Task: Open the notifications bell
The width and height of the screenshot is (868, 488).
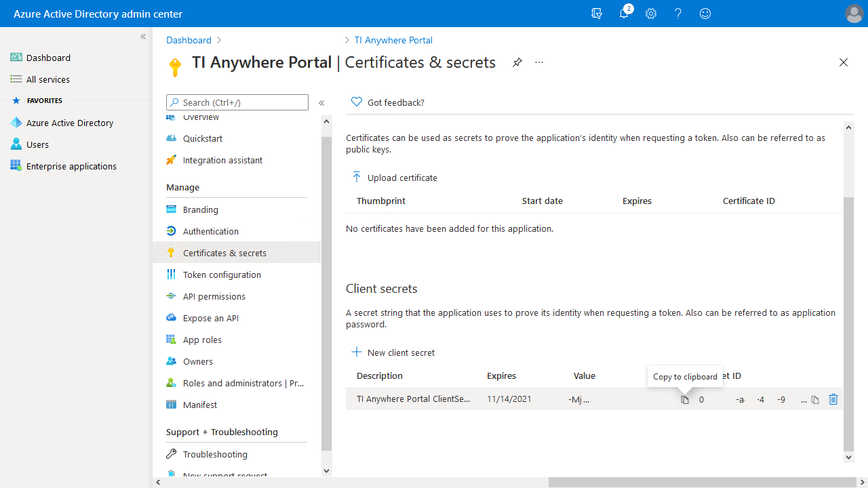Action: pyautogui.click(x=625, y=14)
